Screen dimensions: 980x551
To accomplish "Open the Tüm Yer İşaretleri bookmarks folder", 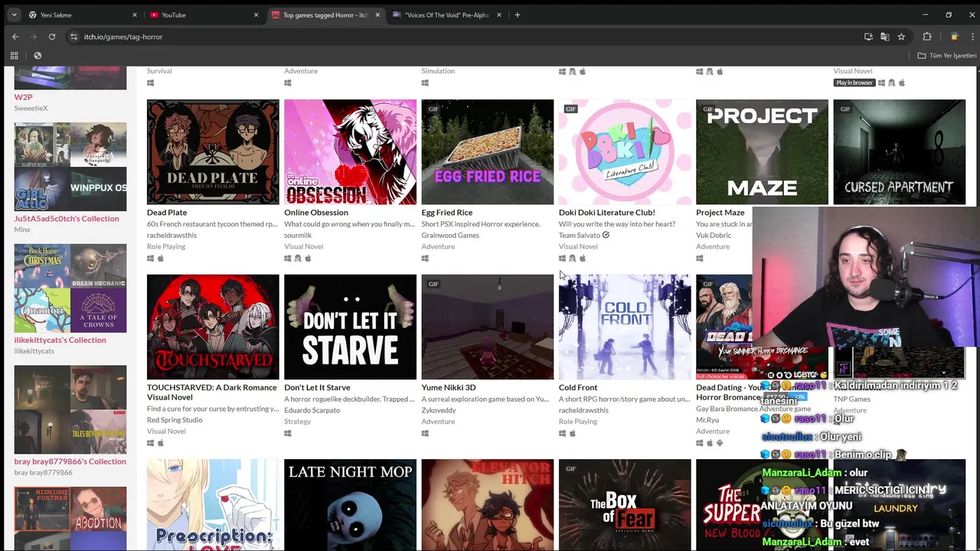I will [x=947, y=55].
